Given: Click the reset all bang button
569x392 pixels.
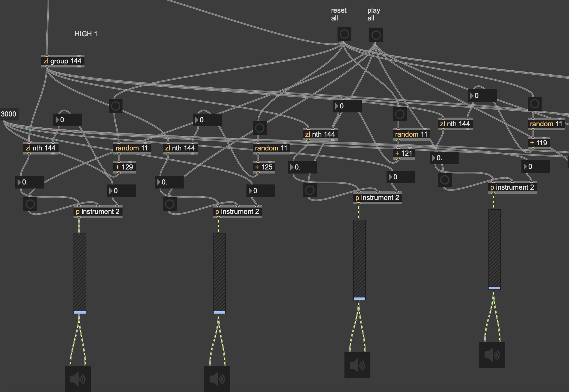Looking at the screenshot, I should tap(344, 34).
